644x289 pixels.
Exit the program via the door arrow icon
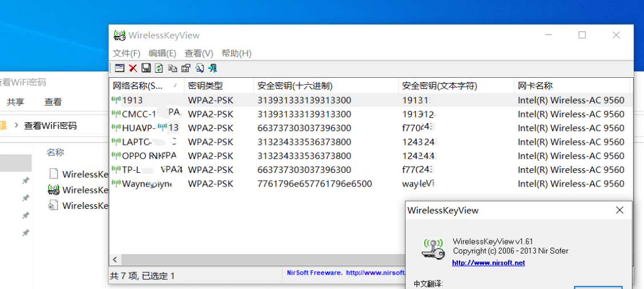(213, 68)
